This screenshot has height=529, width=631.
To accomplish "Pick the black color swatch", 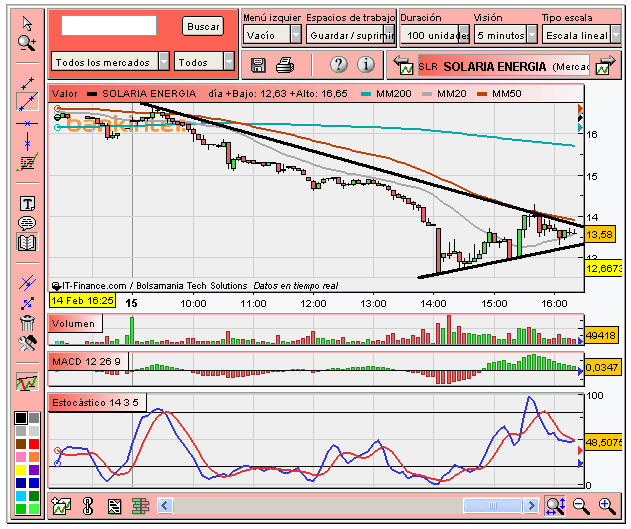I will [21, 418].
